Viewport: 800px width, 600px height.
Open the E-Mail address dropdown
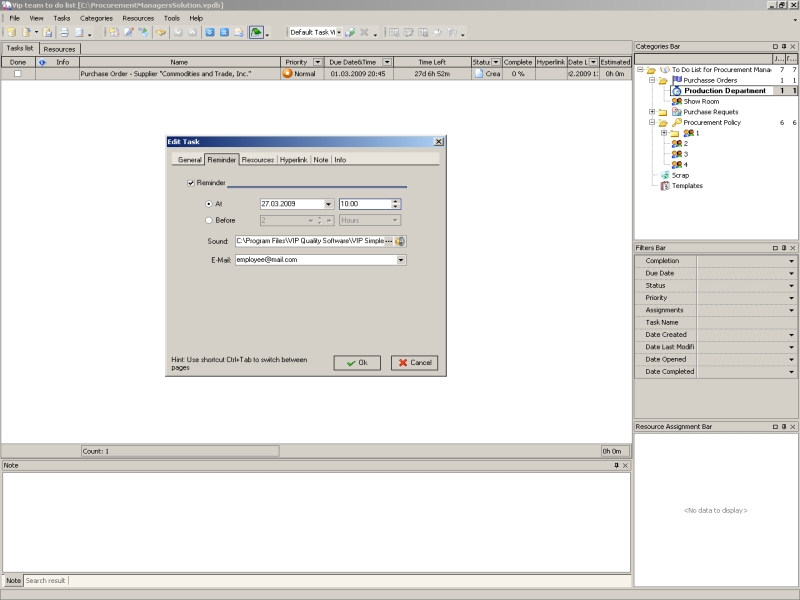tap(401, 260)
